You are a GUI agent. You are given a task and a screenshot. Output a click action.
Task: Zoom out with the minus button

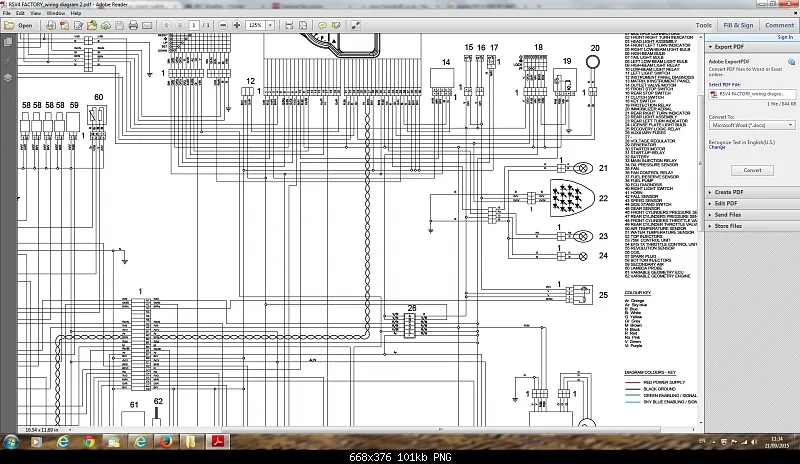pyautogui.click(x=223, y=25)
